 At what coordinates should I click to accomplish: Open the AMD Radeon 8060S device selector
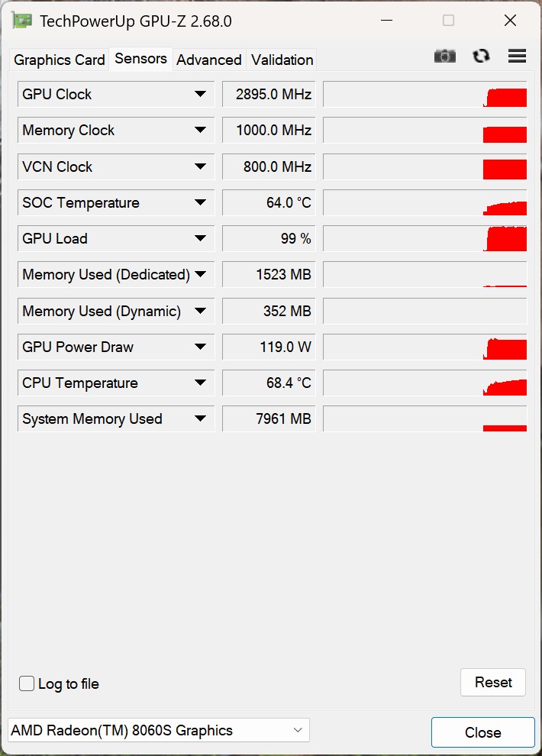[159, 730]
